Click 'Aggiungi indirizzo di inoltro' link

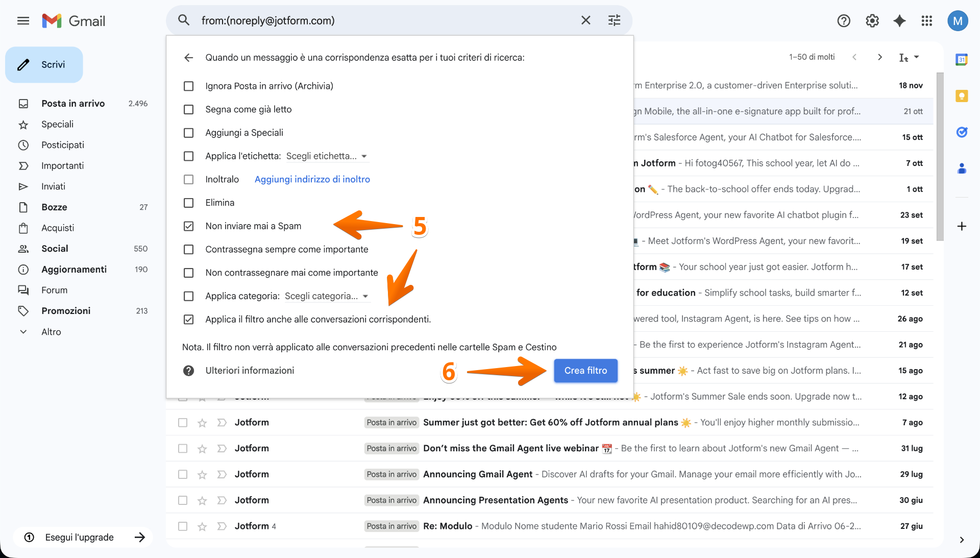tap(312, 179)
